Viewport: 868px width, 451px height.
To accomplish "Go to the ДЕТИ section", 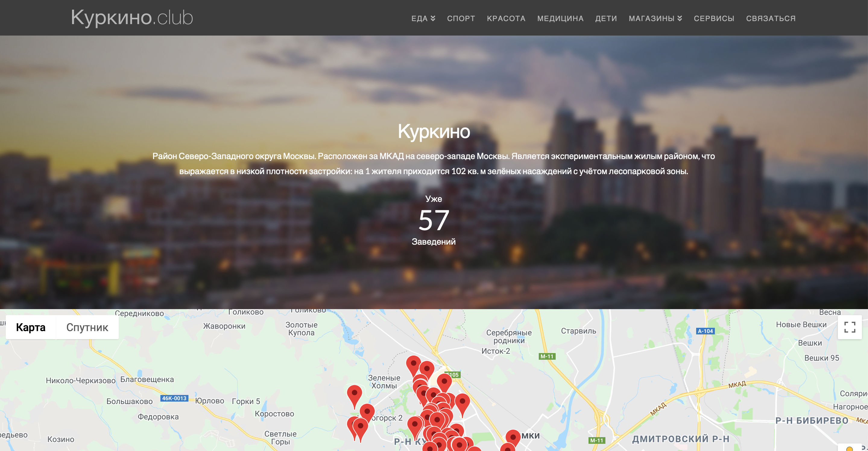I will pyautogui.click(x=606, y=18).
